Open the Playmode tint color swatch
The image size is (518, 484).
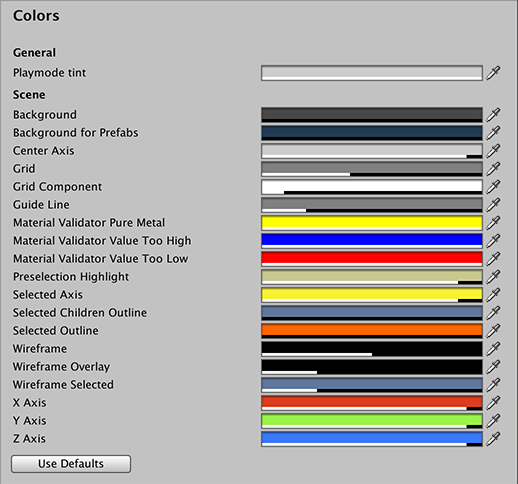pyautogui.click(x=372, y=73)
